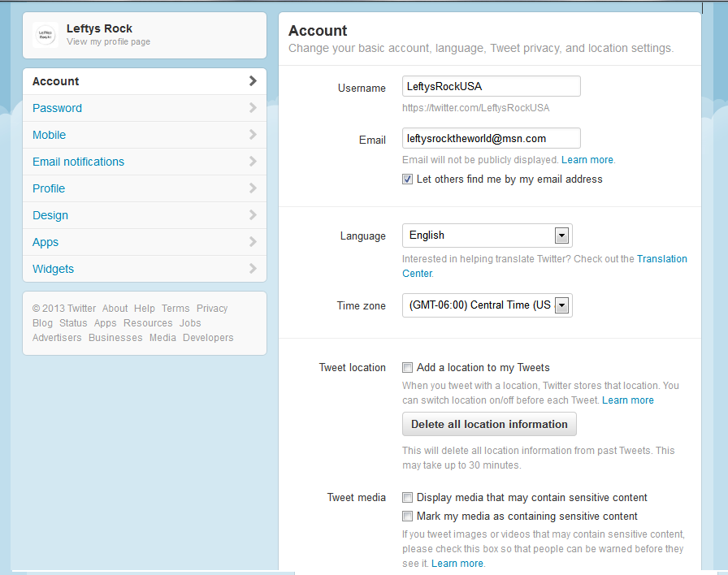The height and width of the screenshot is (575, 728).
Task: Click the © 2013 Twitter footer text
Action: point(64,309)
